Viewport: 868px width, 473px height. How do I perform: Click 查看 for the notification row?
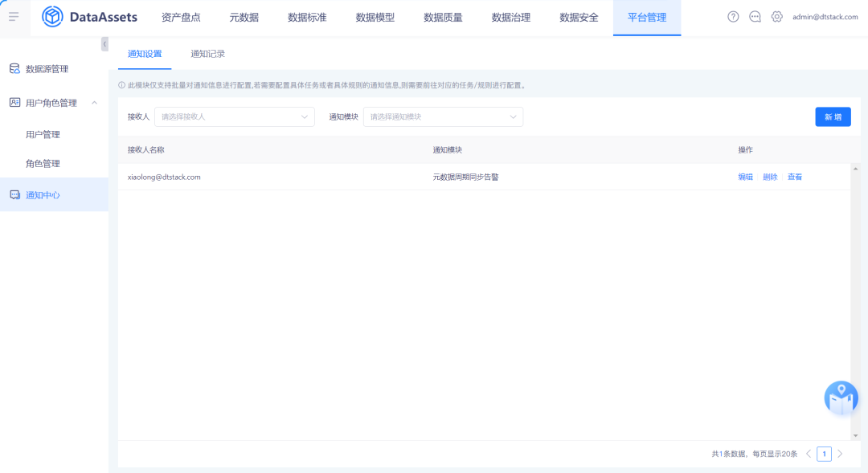[x=795, y=177]
